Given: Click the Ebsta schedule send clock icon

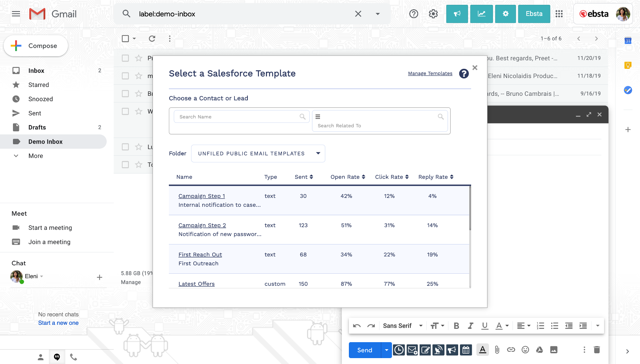Looking at the screenshot, I should [x=399, y=350].
